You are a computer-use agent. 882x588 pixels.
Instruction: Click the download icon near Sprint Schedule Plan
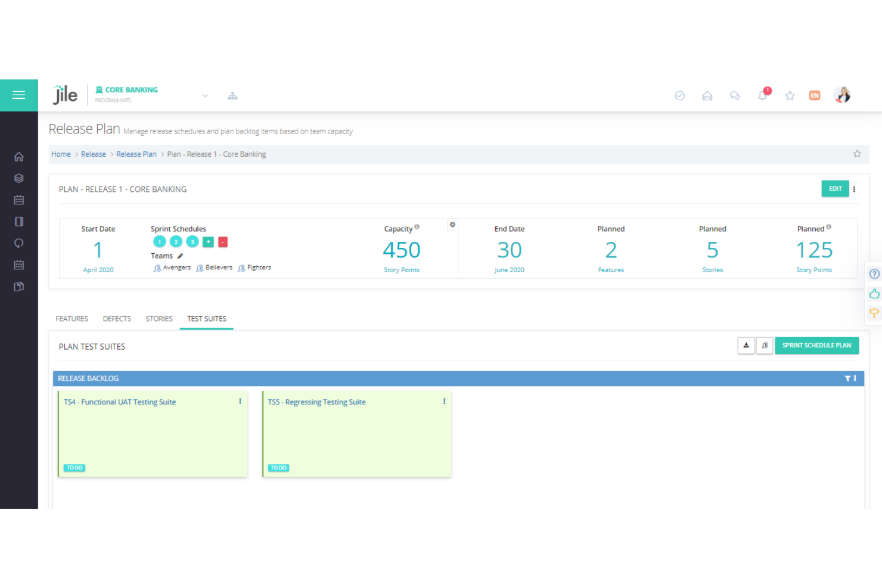(x=746, y=346)
